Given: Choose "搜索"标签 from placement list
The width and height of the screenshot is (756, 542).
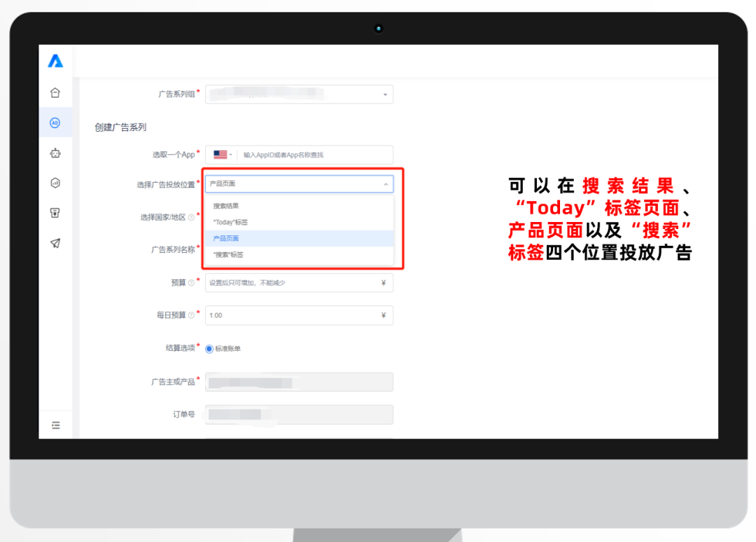Looking at the screenshot, I should coord(300,255).
